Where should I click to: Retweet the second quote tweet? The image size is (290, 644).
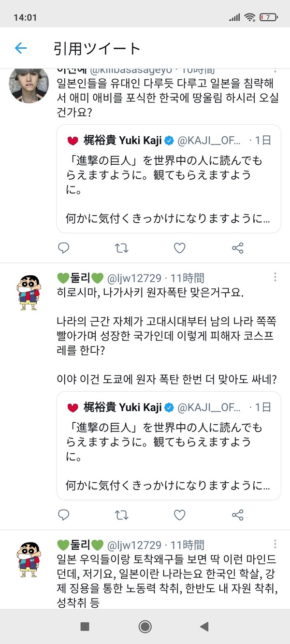(x=122, y=515)
